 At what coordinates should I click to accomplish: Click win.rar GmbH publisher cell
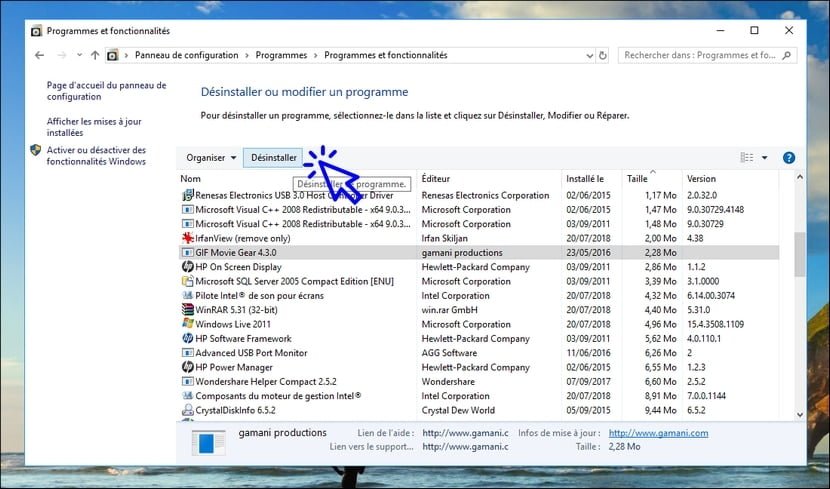coord(449,310)
